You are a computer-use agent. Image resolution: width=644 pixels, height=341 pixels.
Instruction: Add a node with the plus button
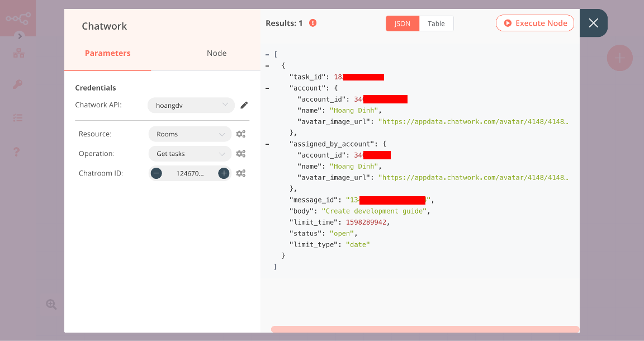(x=619, y=58)
